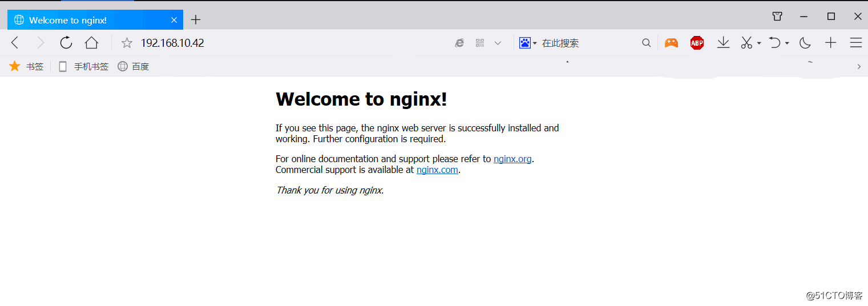
Task: Maximize the browser window
Action: point(831,16)
